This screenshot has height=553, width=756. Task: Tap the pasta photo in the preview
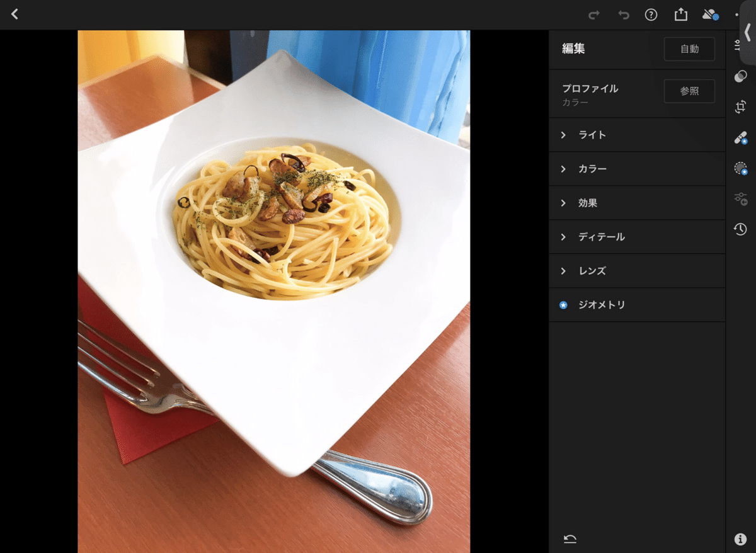coord(274,292)
